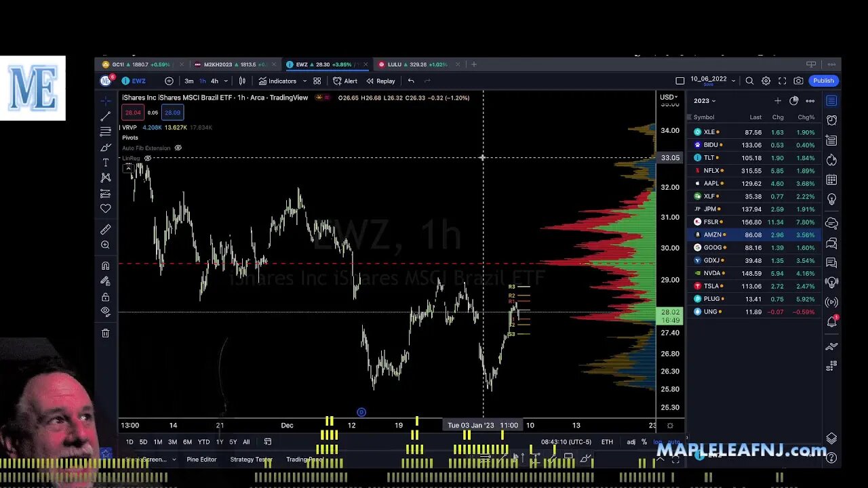Open the Alerts panel clock icon
Viewport: 868px width, 488px height.
[832, 120]
